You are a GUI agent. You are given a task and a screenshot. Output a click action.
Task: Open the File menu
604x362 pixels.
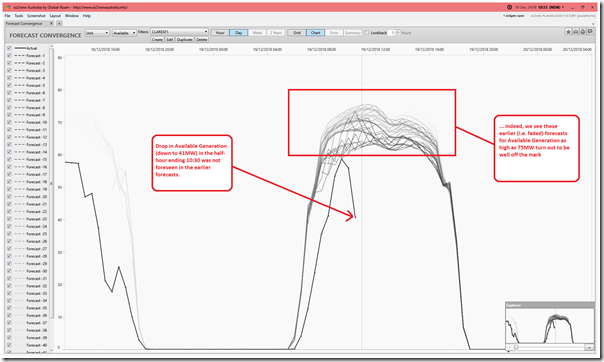(x=7, y=16)
